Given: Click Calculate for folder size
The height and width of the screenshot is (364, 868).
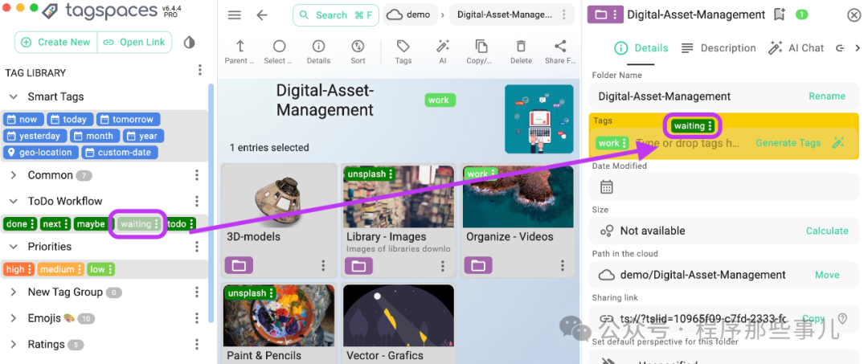Looking at the screenshot, I should 827,231.
